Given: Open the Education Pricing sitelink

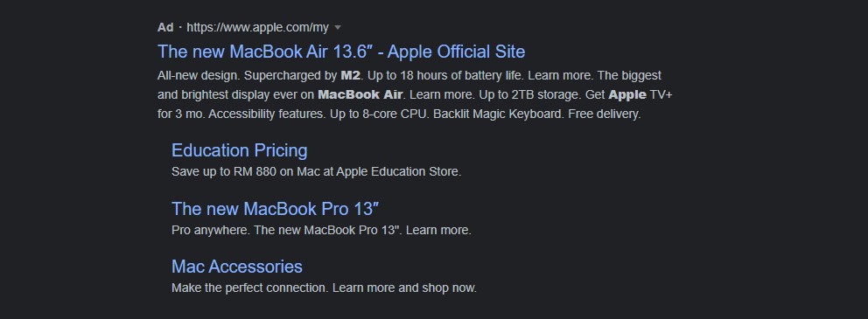Looking at the screenshot, I should click(239, 150).
